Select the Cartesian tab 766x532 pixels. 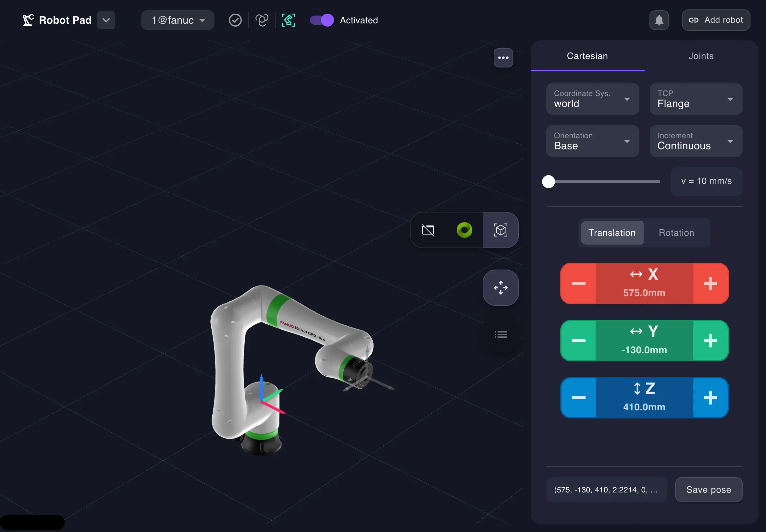coord(587,56)
